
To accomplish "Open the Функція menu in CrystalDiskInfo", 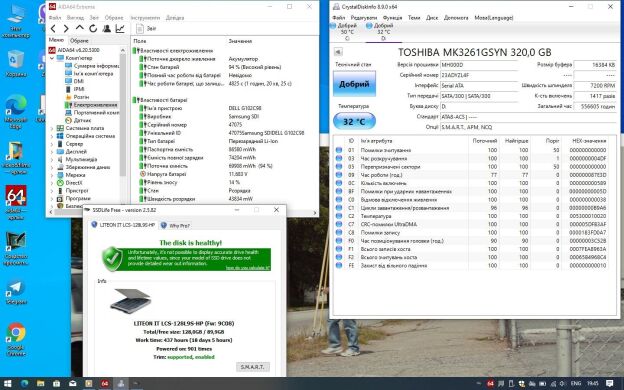I will point(392,18).
